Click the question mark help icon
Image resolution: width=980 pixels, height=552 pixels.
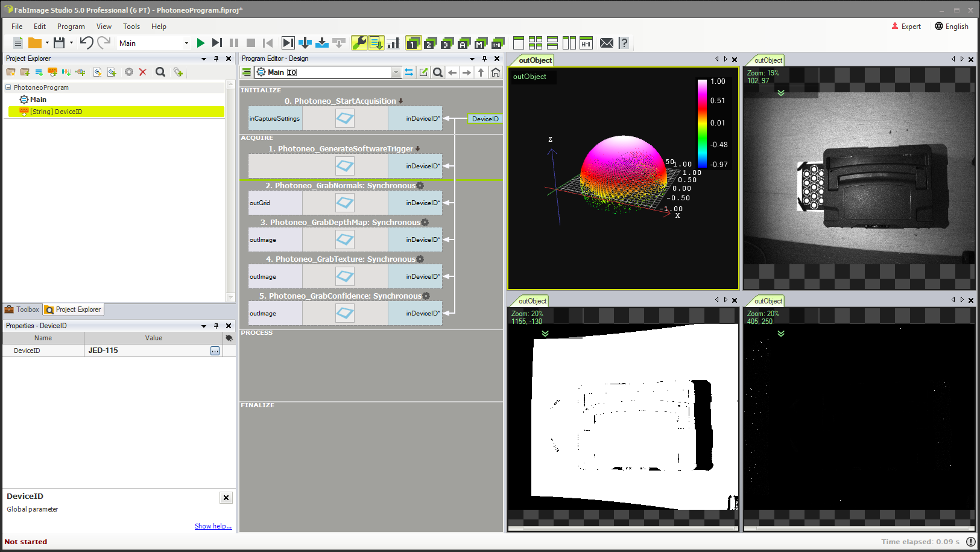[x=624, y=43]
